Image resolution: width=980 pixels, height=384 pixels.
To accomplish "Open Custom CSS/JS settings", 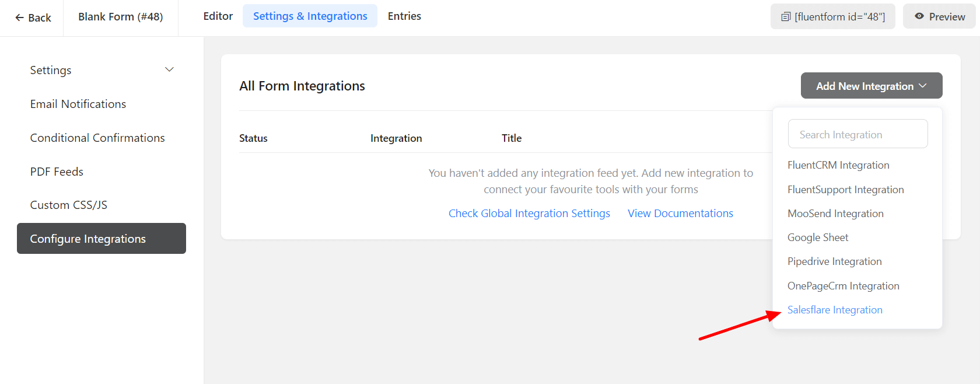I will pos(69,205).
